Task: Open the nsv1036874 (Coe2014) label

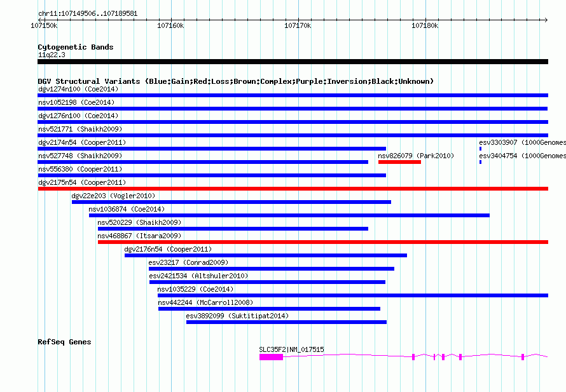Action: click(127, 209)
